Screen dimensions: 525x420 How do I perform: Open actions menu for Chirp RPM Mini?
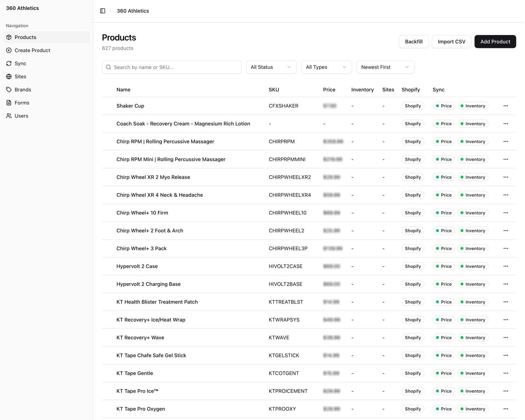(506, 159)
